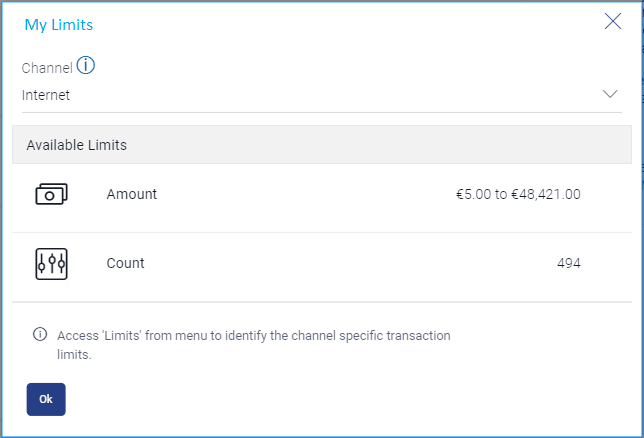Image resolution: width=644 pixels, height=438 pixels.
Task: Click the count value 494
Action: [x=569, y=264]
